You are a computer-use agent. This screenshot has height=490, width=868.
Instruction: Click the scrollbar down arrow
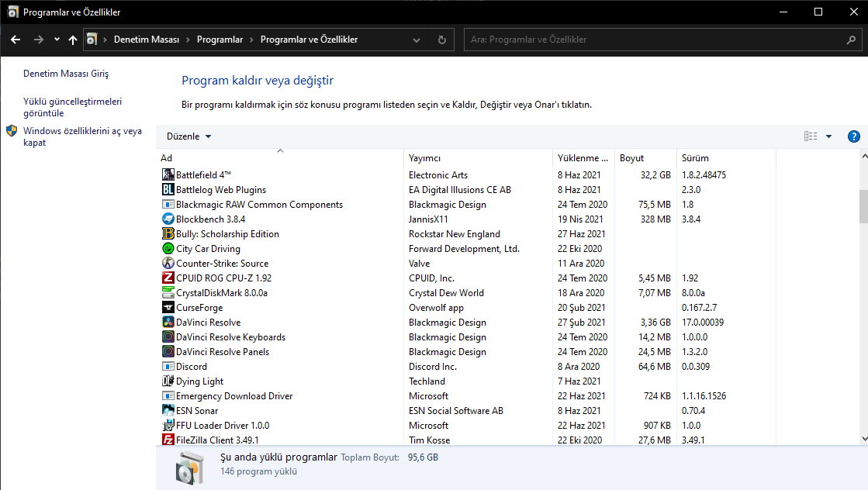(863, 439)
